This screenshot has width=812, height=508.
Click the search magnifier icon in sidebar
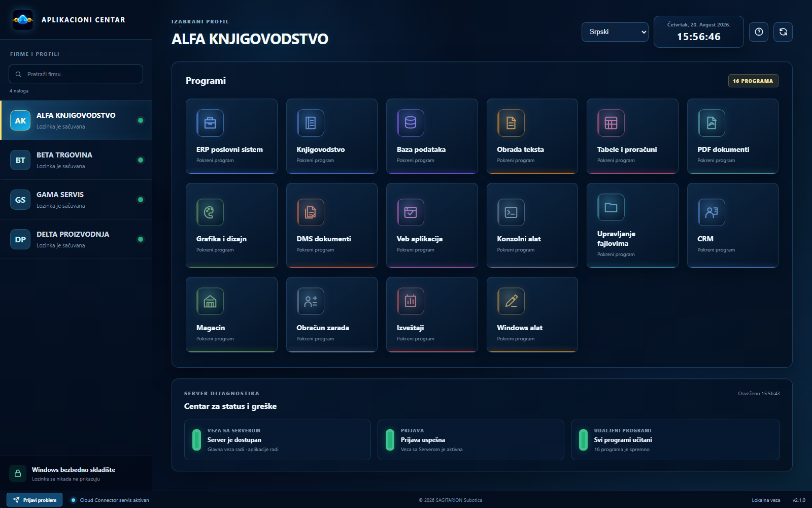(x=18, y=74)
